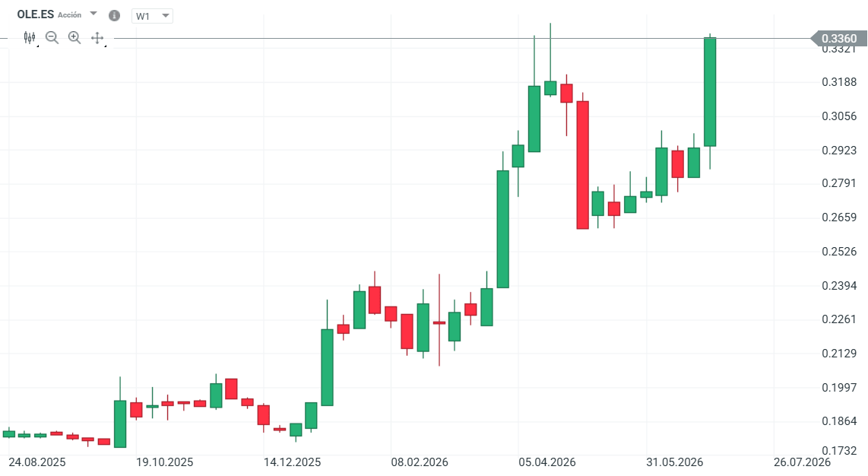The image size is (868, 476).
Task: Click the 31.05.2026 date axis label
Action: tap(674, 462)
